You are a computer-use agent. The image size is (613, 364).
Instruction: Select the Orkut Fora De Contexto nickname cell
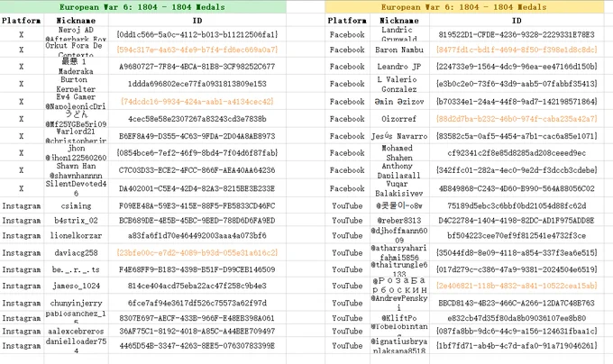pos(76,50)
